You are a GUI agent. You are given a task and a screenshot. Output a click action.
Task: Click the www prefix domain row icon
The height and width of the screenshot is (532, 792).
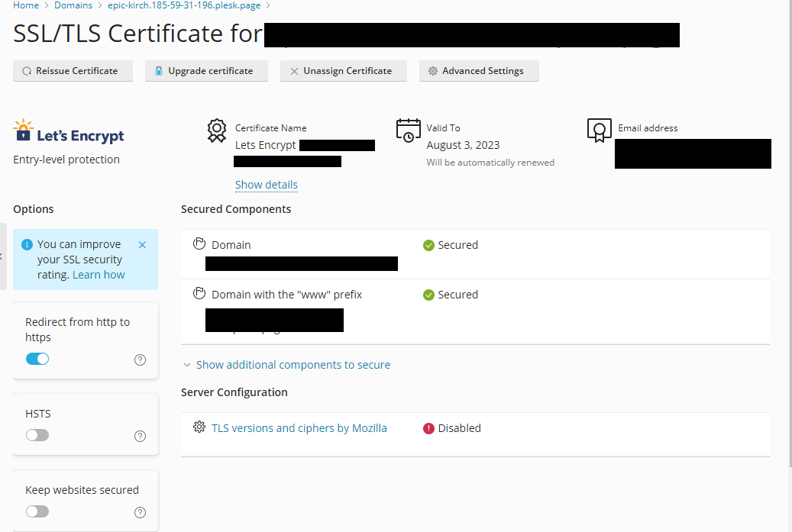pos(199,293)
